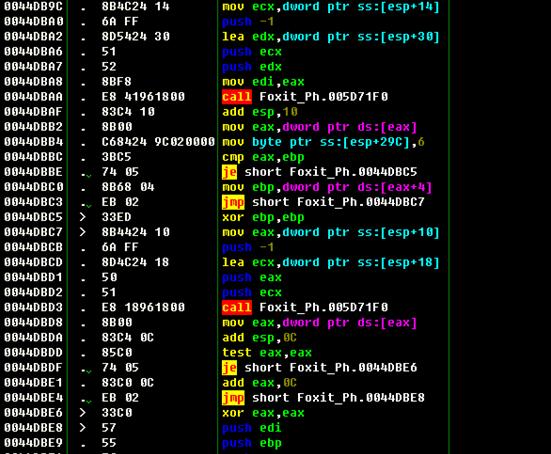
Task: Click jump target marker at 0044DBC5
Action: pyautogui.click(x=83, y=217)
